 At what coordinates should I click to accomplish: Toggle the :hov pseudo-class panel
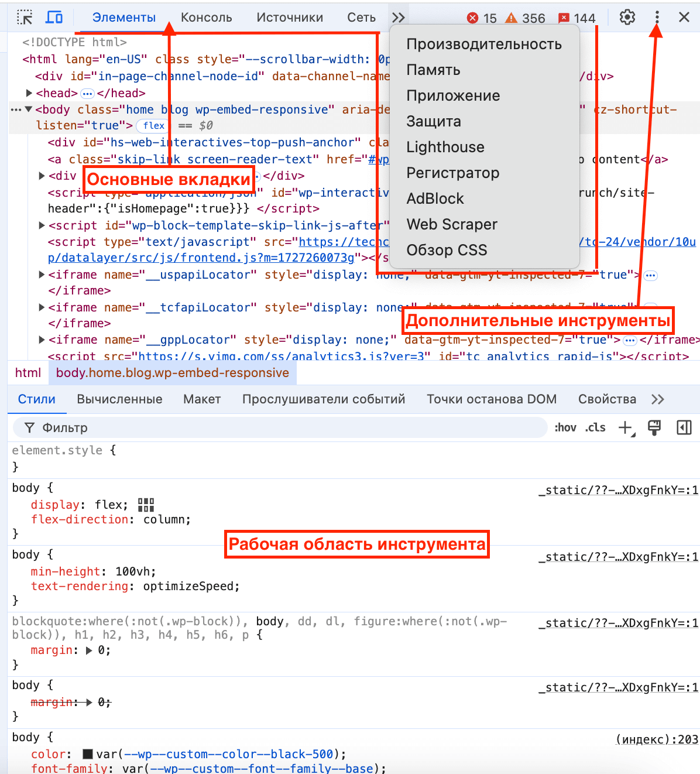pyautogui.click(x=565, y=427)
